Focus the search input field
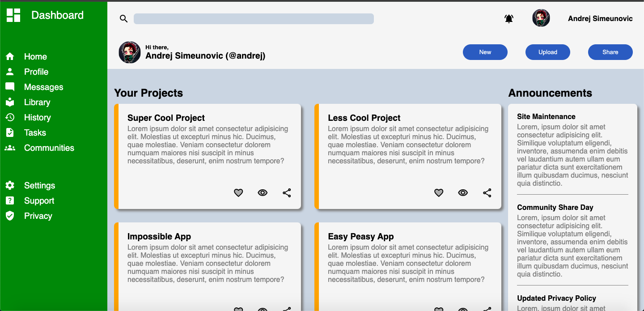This screenshot has height=311, width=644. 254,19
